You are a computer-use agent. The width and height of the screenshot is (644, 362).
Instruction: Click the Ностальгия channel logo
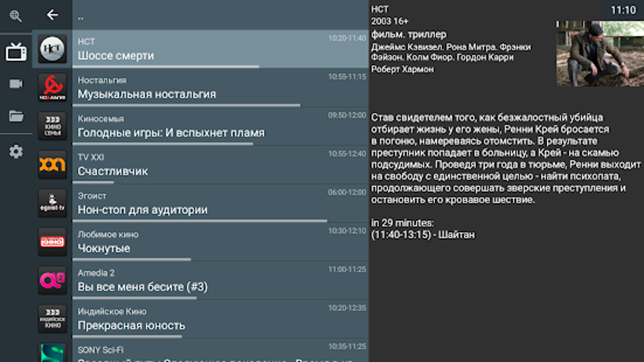tap(52, 88)
